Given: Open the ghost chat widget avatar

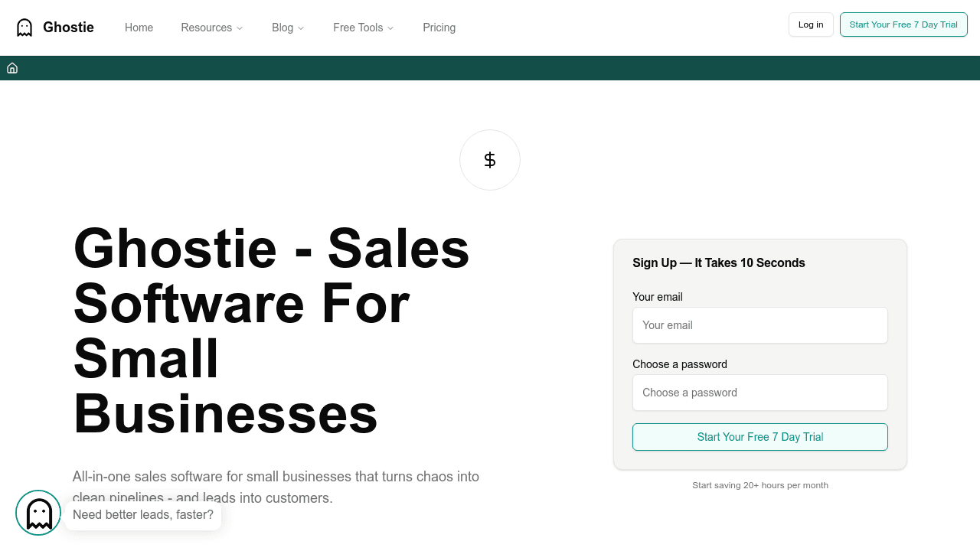Looking at the screenshot, I should (38, 513).
